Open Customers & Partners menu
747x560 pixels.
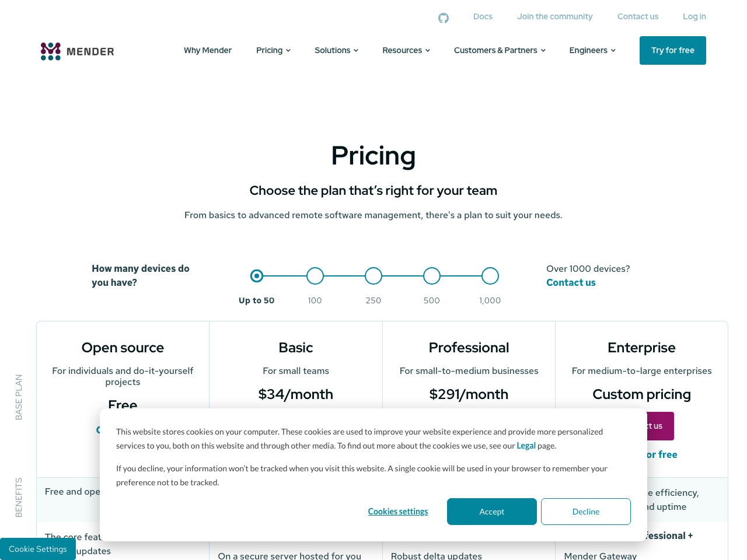pyautogui.click(x=500, y=50)
